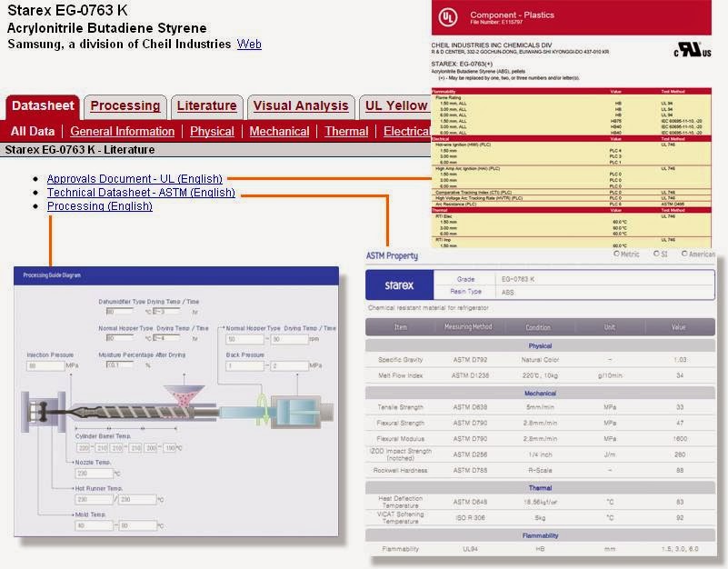Follow the Web link beside Cheil Industries
This screenshot has width=728, height=569.
(x=249, y=45)
